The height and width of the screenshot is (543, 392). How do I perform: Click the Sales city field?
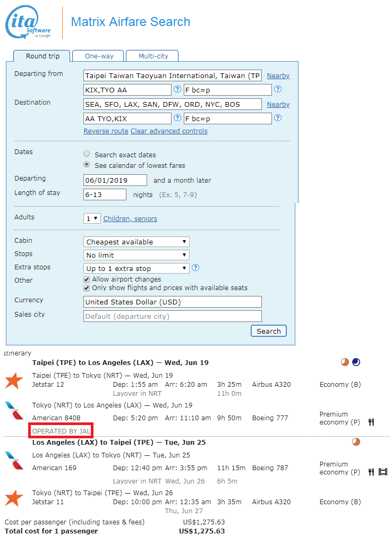coord(173,316)
